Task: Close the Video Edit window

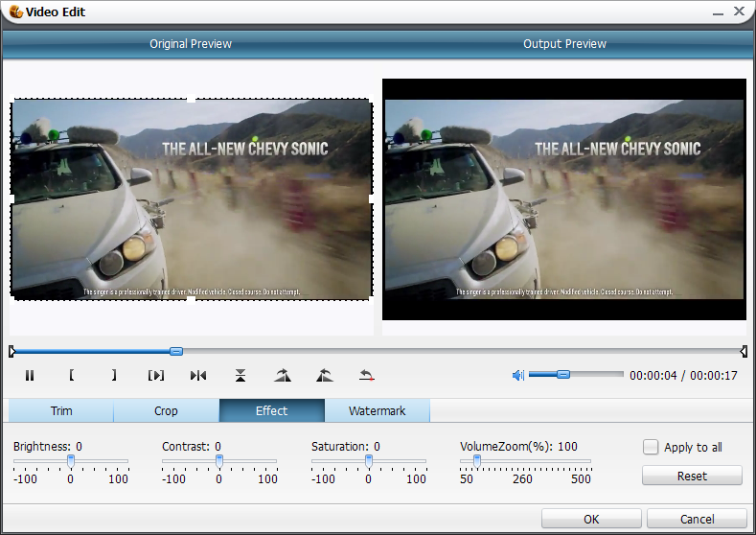Action: [739, 12]
